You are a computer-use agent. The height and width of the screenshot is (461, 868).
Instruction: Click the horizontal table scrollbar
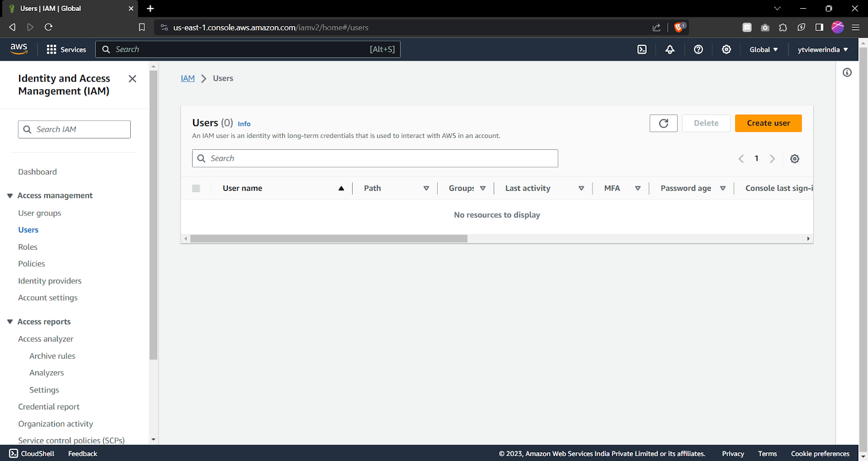329,239
